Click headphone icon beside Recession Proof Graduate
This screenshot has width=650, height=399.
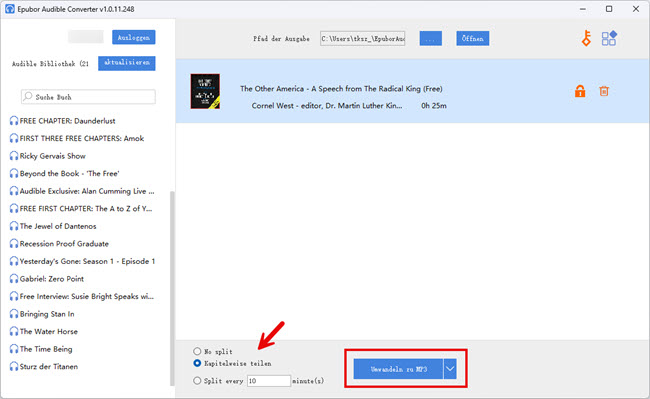[14, 244]
